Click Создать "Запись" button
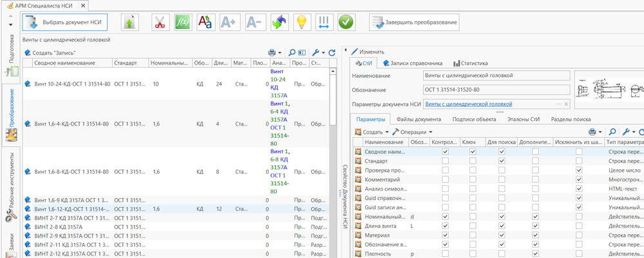Image resolution: width=644 pixels, height=258 pixels. click(x=50, y=53)
